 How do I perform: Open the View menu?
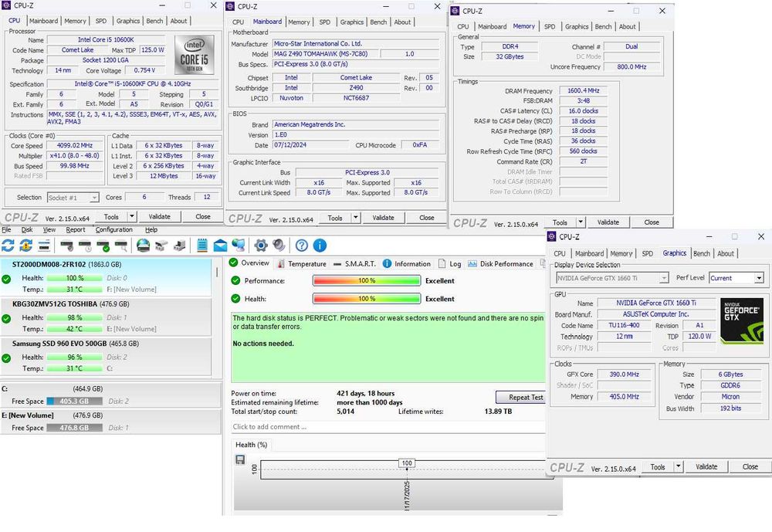click(x=49, y=229)
